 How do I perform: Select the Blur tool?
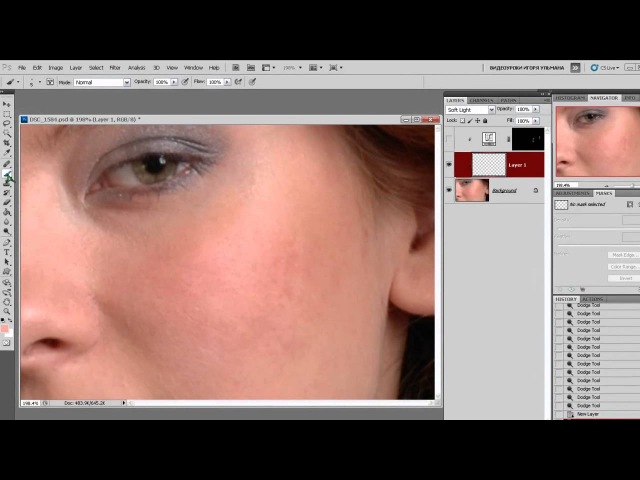point(7,222)
